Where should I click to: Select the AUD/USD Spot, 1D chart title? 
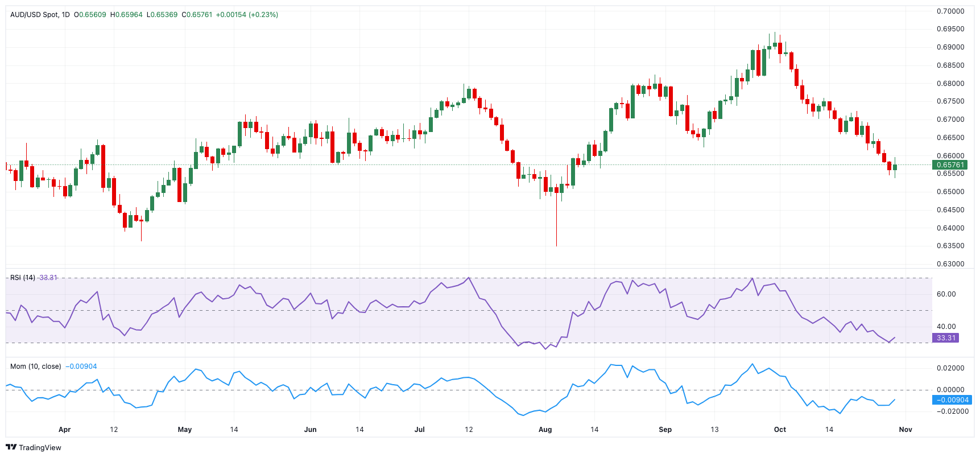tap(40, 15)
